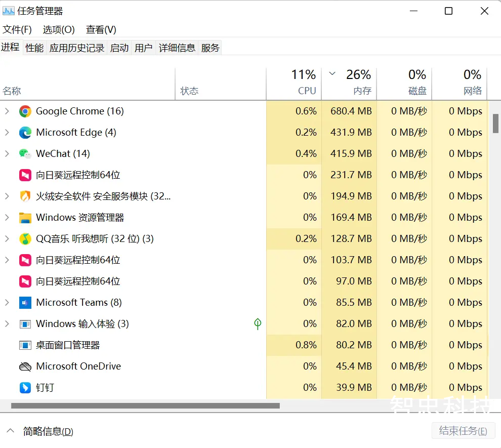Click the 680.4 MB memory cell
This screenshot has height=448, width=501.
(349, 111)
